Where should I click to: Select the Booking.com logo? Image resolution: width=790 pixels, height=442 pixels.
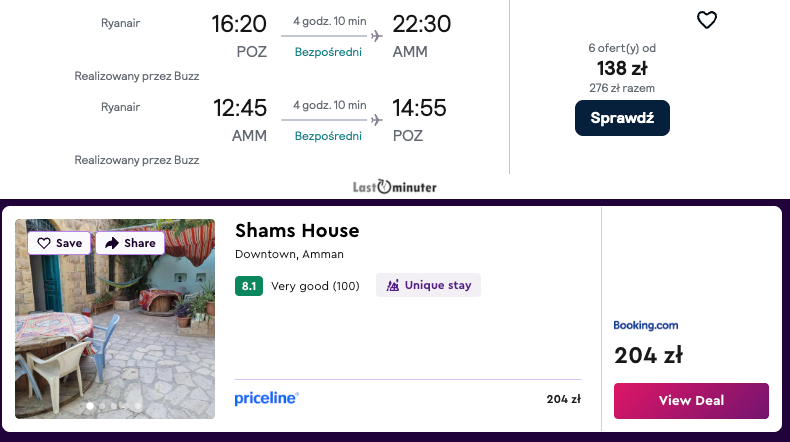pyautogui.click(x=646, y=325)
